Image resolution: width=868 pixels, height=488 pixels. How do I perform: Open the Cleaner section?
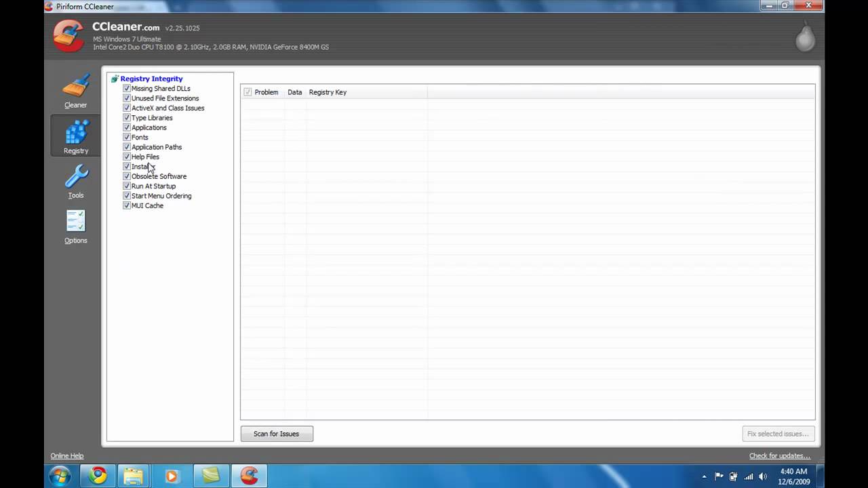click(x=76, y=91)
